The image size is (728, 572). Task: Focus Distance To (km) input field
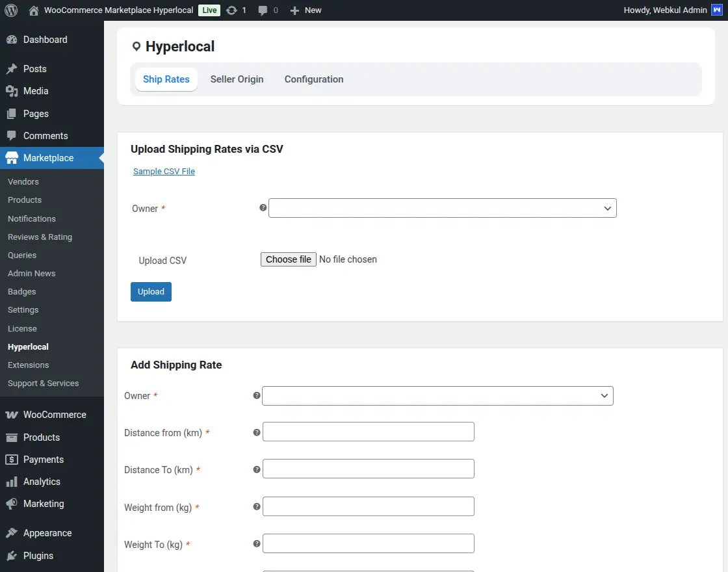[368, 469]
